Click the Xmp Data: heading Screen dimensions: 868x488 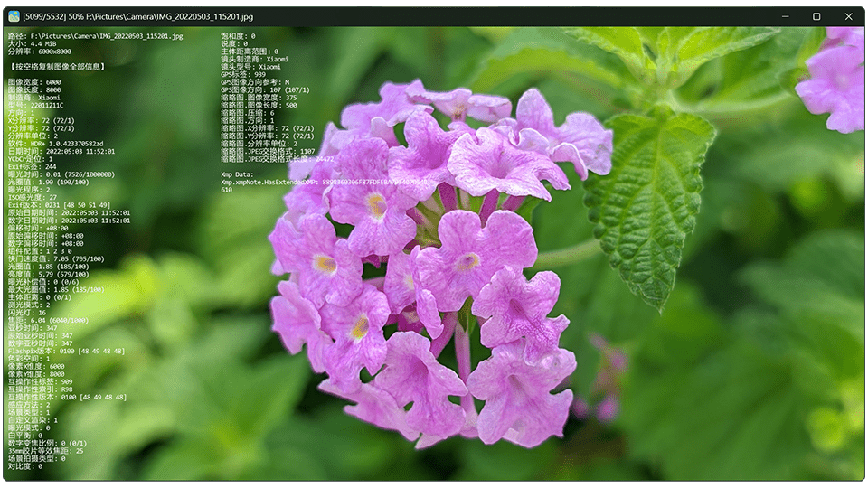click(x=237, y=174)
